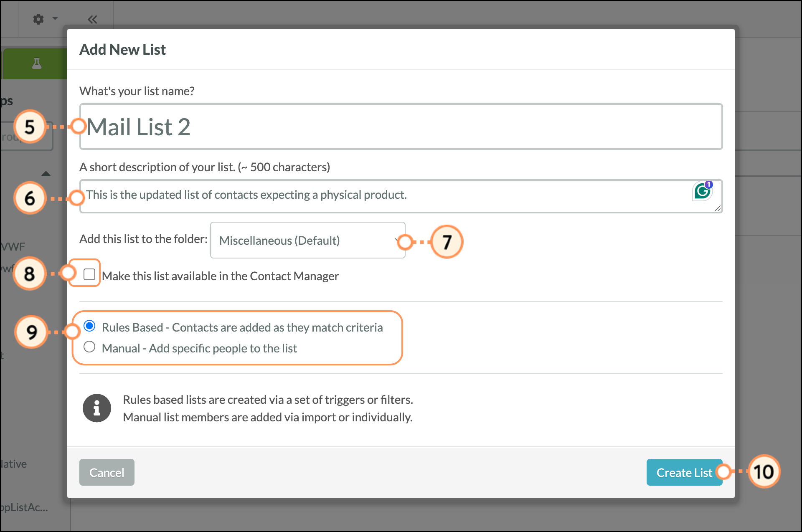This screenshot has width=802, height=532.
Task: Click the number 10 step marker
Action: pos(764,472)
